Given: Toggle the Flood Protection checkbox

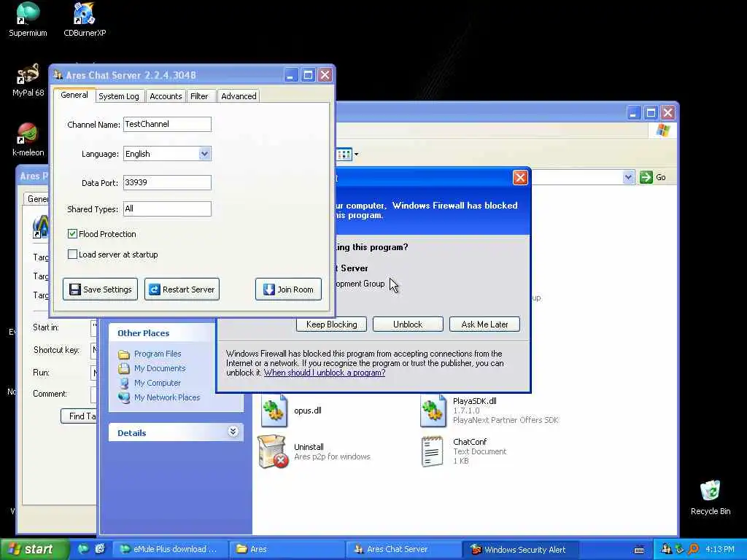Looking at the screenshot, I should [72, 234].
